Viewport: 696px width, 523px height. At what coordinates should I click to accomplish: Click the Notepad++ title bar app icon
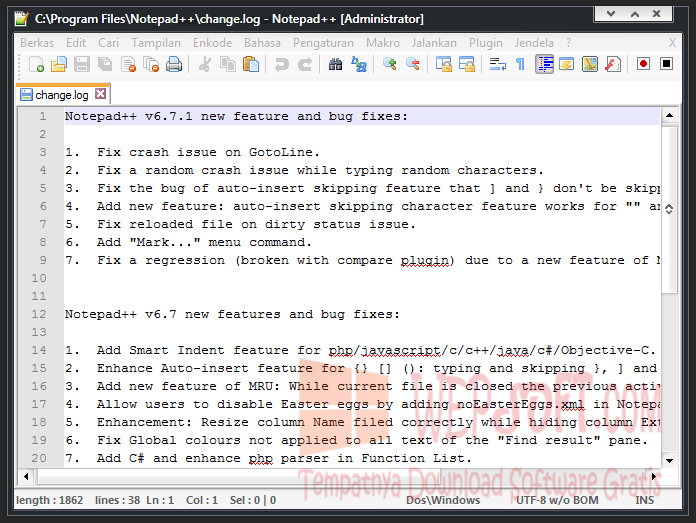(x=21, y=19)
